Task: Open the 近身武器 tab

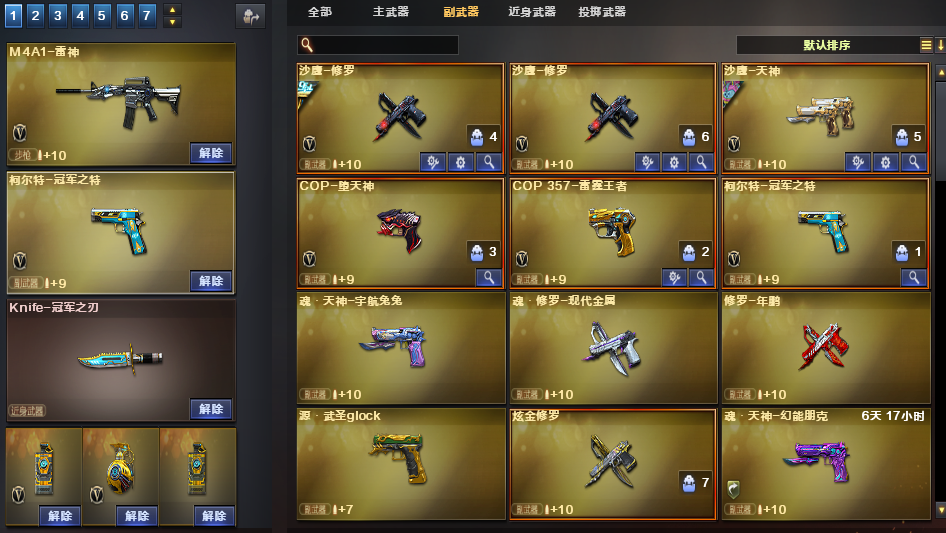Action: pos(532,12)
